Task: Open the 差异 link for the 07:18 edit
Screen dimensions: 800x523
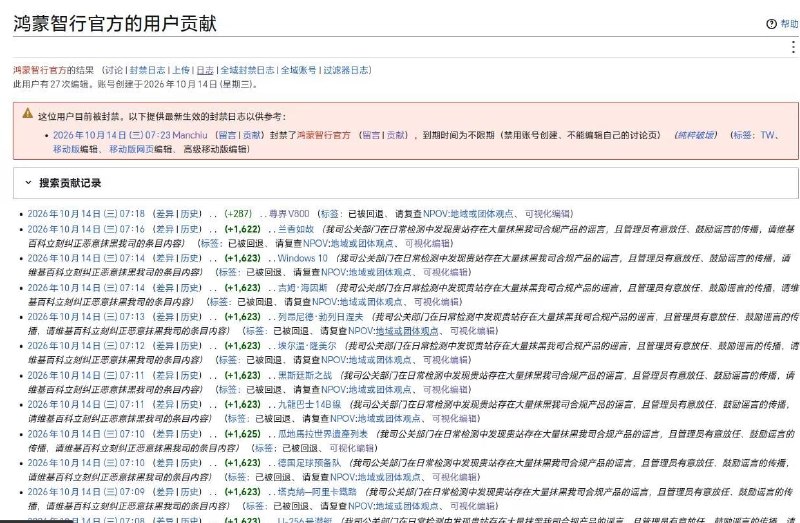Action: tap(164, 214)
